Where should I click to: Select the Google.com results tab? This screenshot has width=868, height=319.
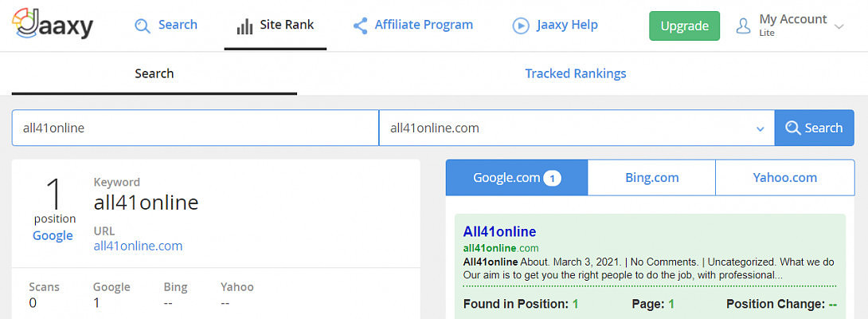517,178
